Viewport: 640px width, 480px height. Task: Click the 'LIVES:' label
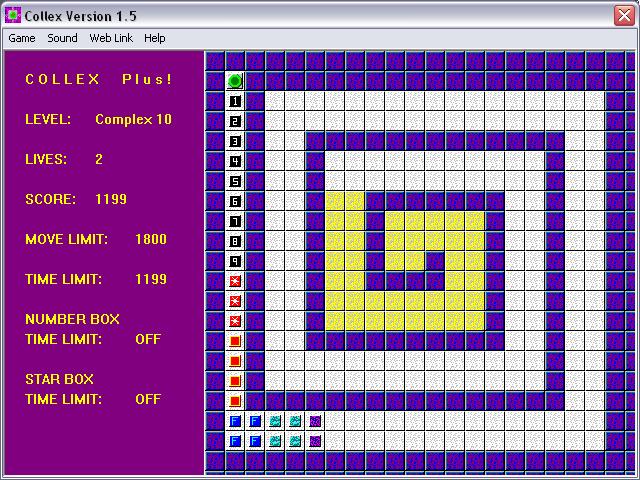point(46,159)
